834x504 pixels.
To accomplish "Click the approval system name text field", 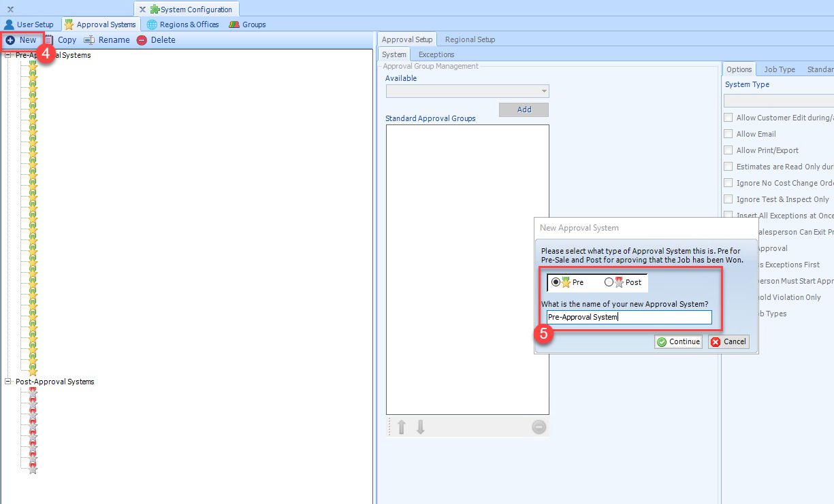I will tap(628, 317).
